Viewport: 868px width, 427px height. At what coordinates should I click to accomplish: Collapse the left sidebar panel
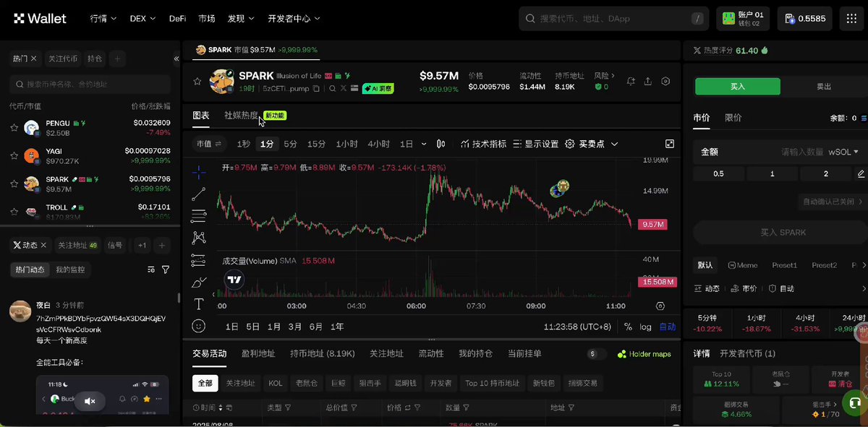(176, 59)
